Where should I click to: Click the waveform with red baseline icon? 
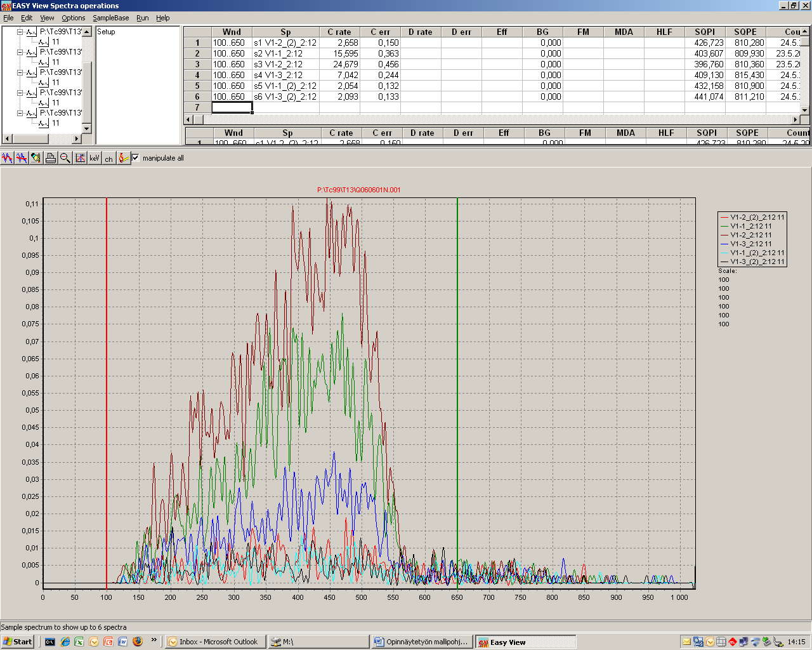22,158
